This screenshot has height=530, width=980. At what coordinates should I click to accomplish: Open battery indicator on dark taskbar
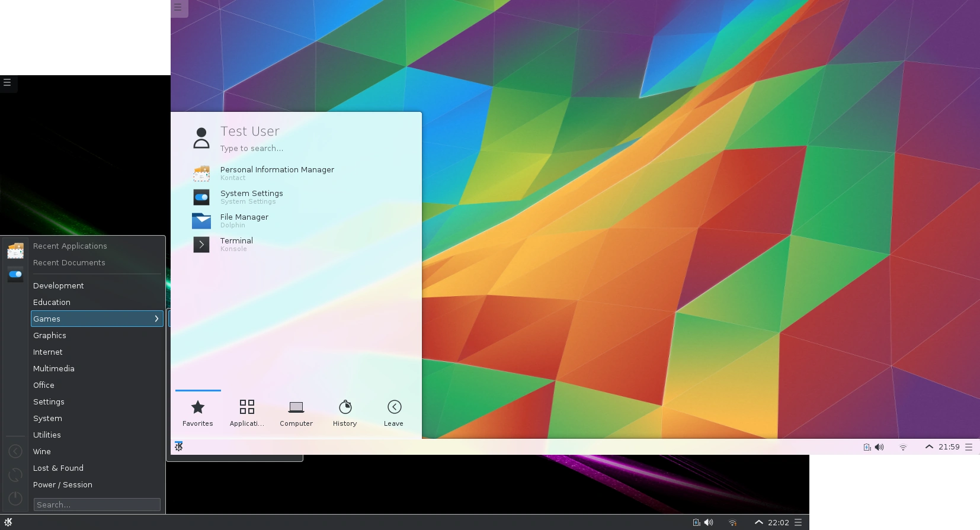697,522
